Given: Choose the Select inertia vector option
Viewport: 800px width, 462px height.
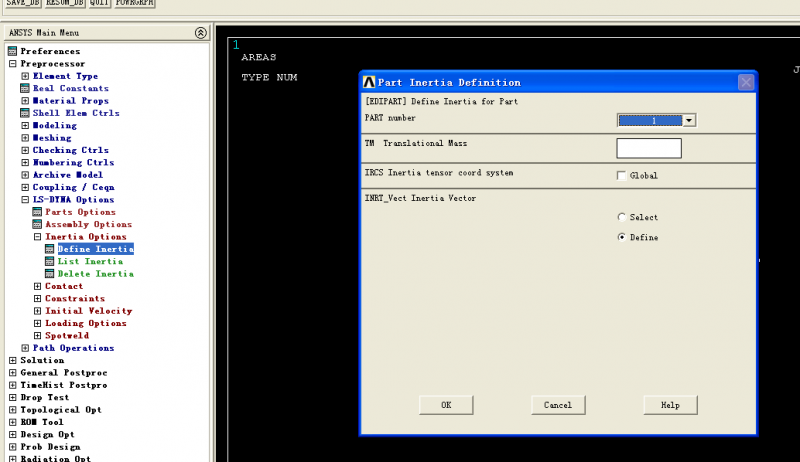Looking at the screenshot, I should coord(621,217).
